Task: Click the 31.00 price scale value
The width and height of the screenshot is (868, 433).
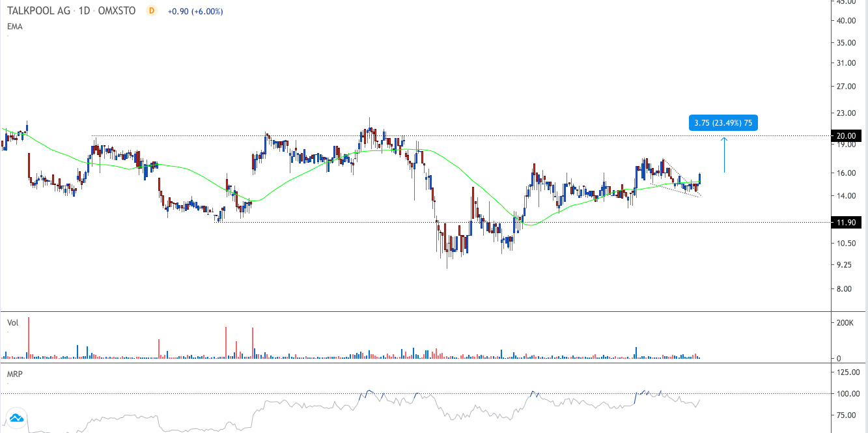Action: (847, 63)
